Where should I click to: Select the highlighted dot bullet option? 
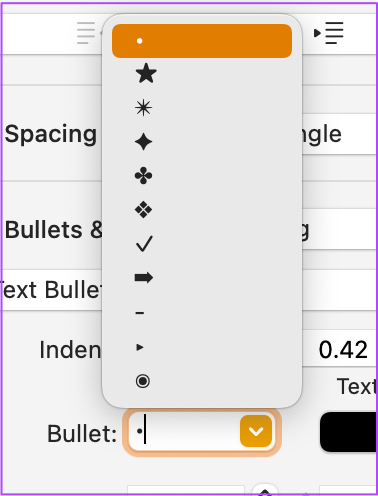coord(202,41)
